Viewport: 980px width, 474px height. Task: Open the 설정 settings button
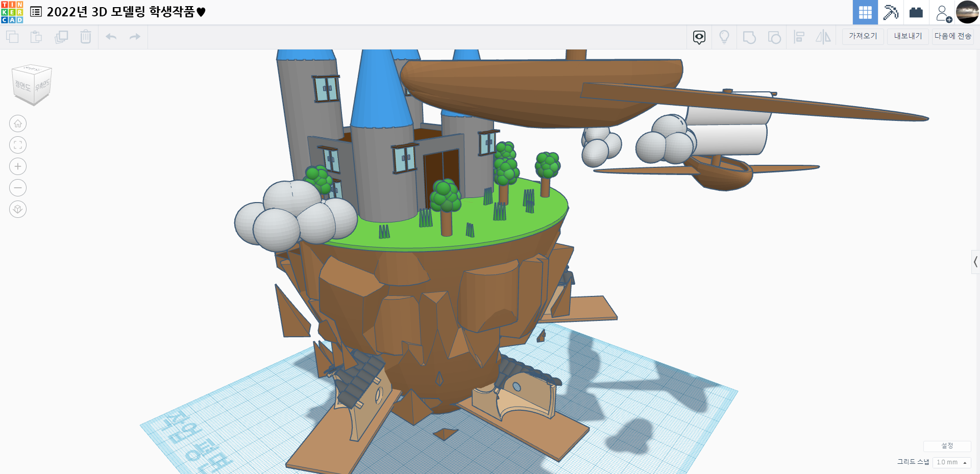coord(947,446)
